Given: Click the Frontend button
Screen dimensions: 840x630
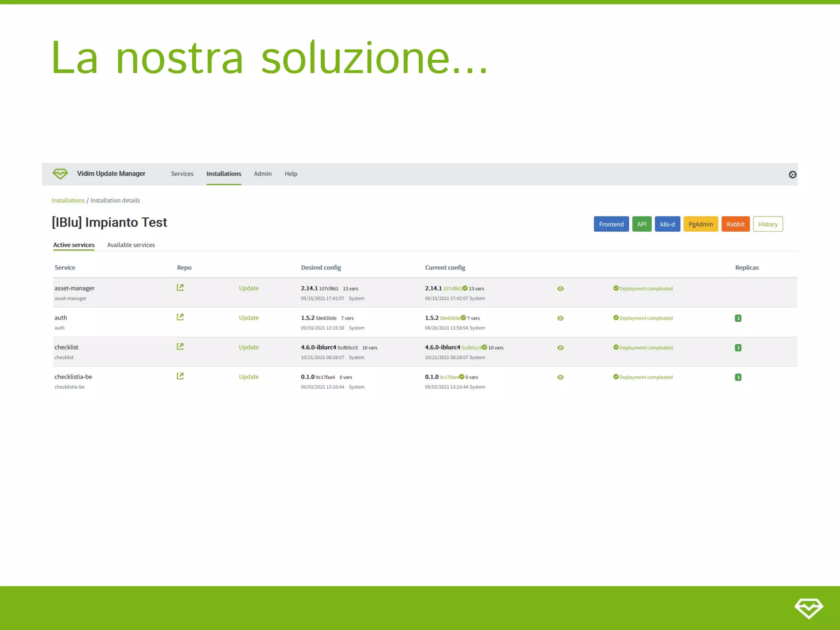Looking at the screenshot, I should pyautogui.click(x=611, y=224).
